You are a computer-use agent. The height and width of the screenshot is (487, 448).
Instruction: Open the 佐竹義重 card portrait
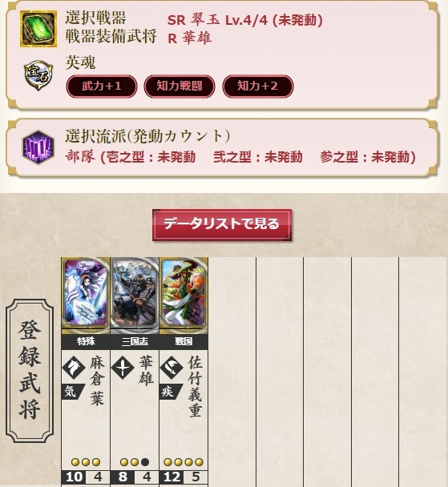[x=184, y=296]
